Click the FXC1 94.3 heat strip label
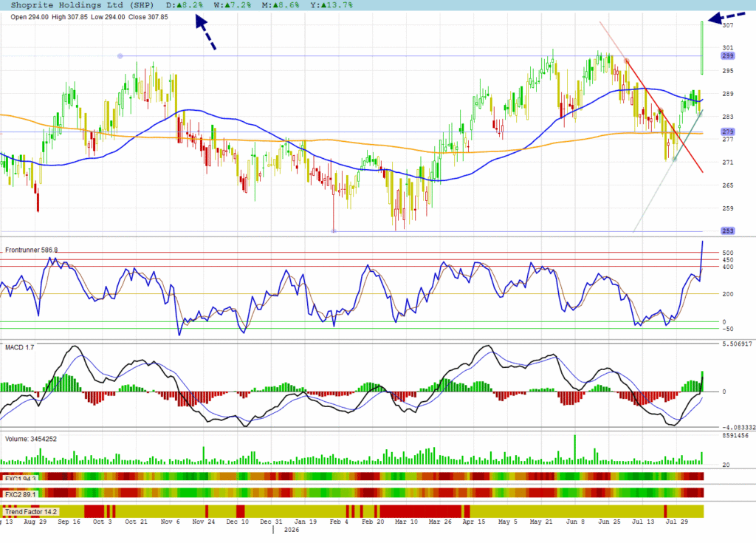This screenshot has width=756, height=543. pos(20,479)
